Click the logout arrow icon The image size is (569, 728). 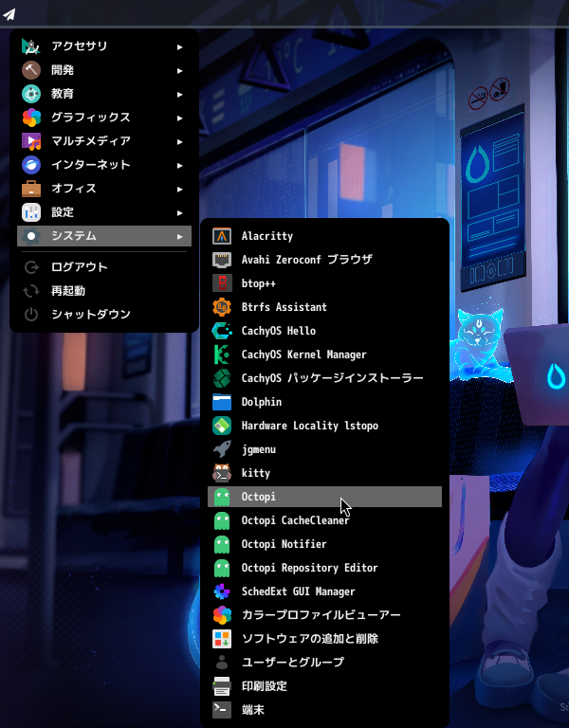(31, 267)
